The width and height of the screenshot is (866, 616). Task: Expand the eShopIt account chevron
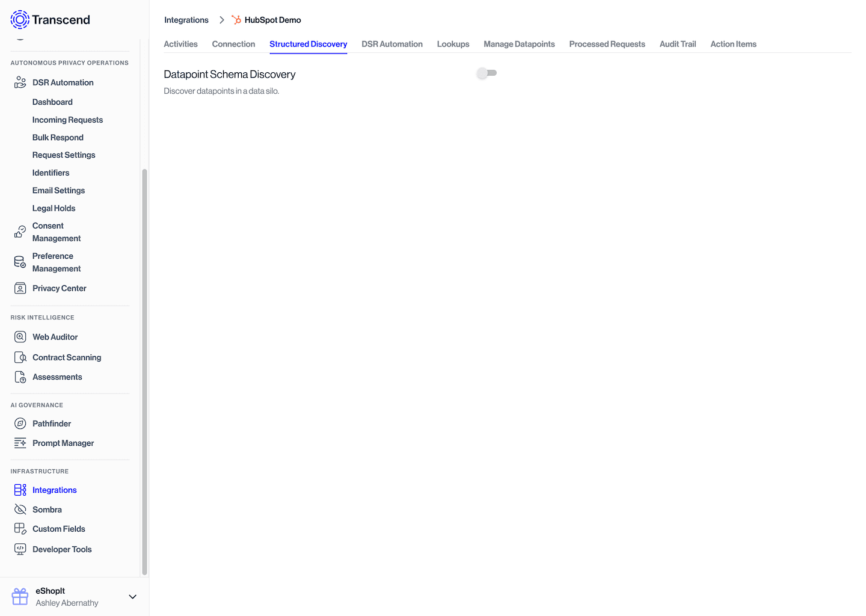[132, 596]
